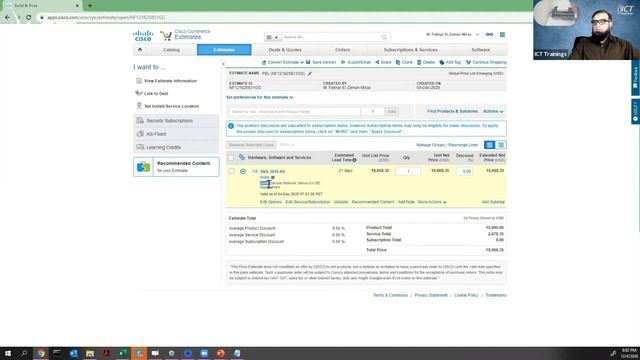This screenshot has width=640, height=360.
Task: Tick the select-all checkbox in the table header
Action: (x=231, y=158)
